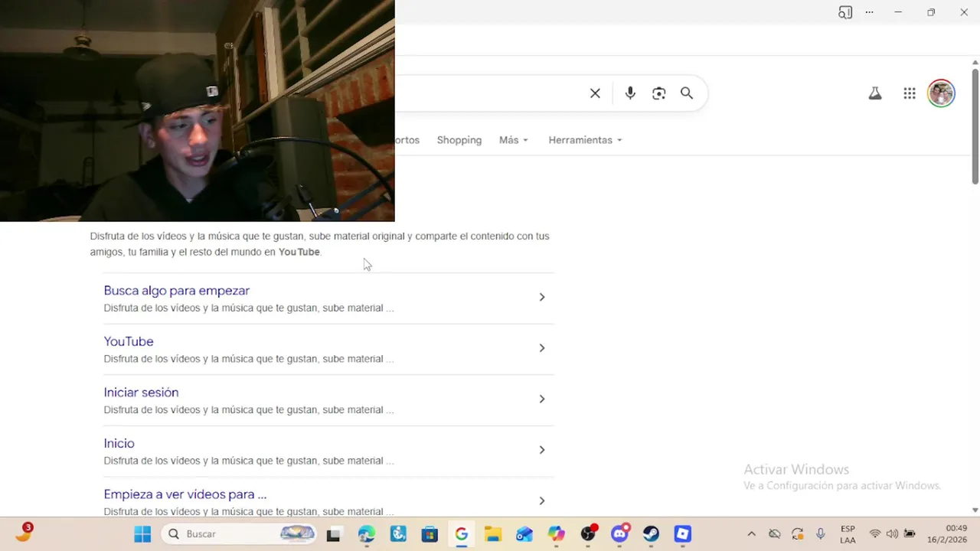Open volume control speaker icon
980x551 pixels.
892,534
